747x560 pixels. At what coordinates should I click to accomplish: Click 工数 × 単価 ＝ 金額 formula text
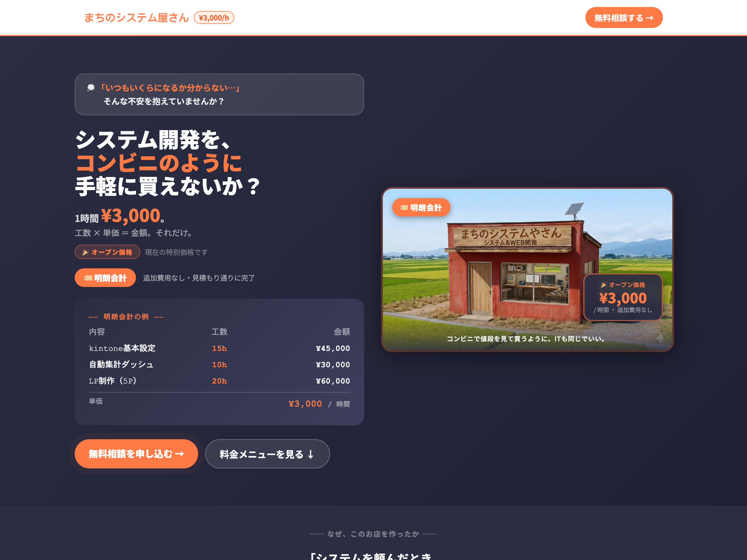[134, 233]
